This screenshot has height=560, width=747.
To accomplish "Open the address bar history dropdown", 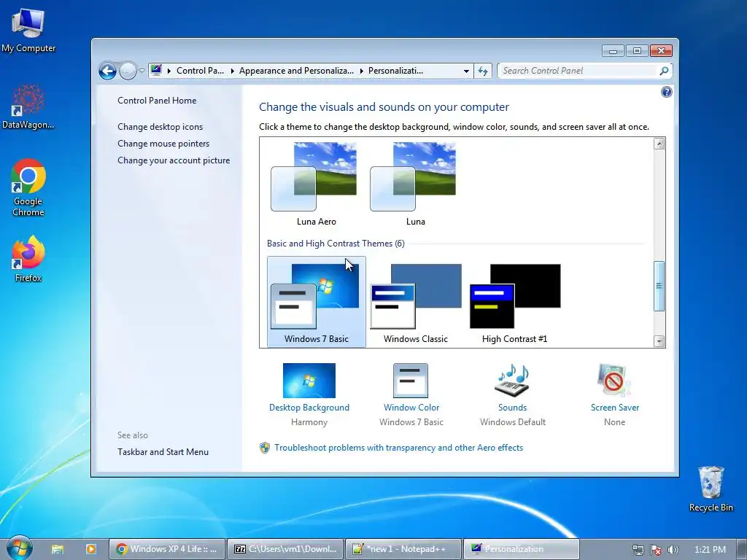I will [x=466, y=71].
